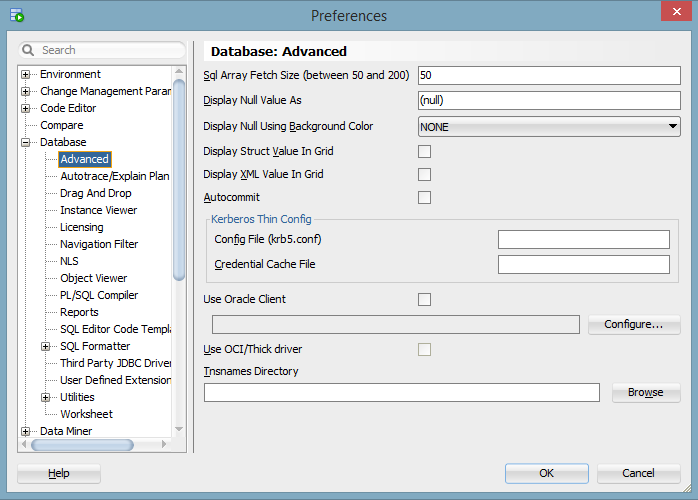The width and height of the screenshot is (698, 500).
Task: Expand the Utilities tree node
Action: 46,398
